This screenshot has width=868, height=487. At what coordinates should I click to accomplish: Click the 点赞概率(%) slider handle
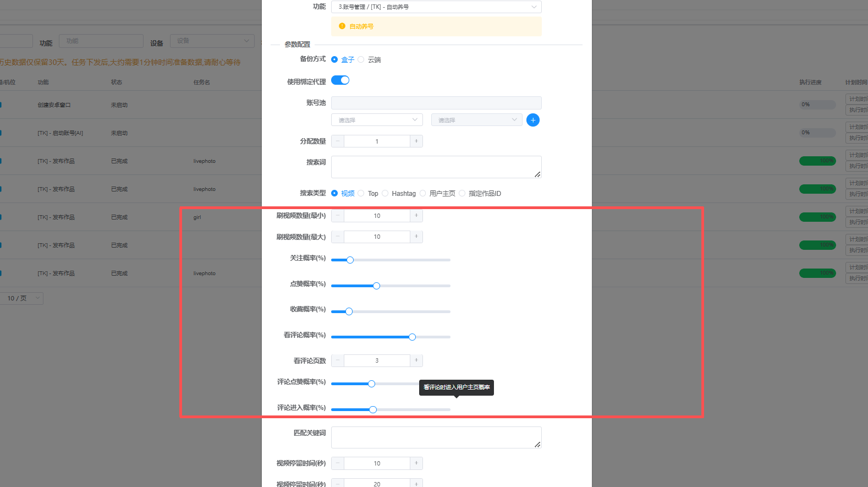[376, 286]
